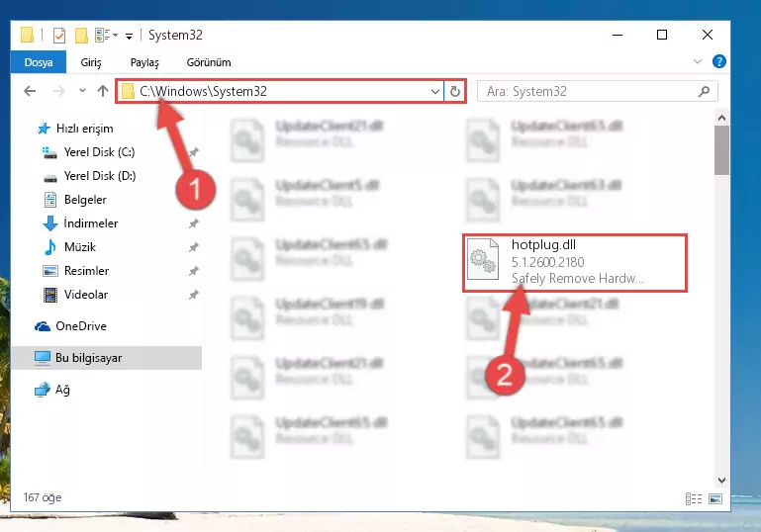Open Yerel Disk (D:) in sidebar
Screen dimensions: 761x532
coord(99,176)
